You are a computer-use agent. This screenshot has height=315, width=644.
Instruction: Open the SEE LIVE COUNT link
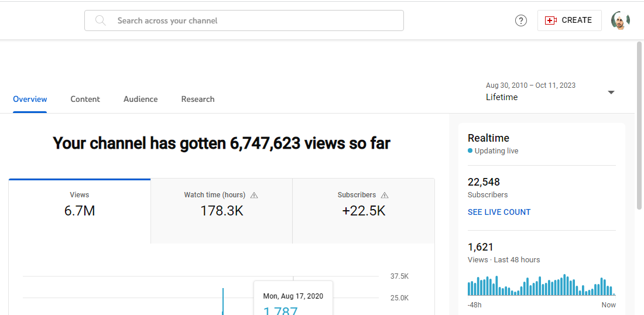(x=499, y=213)
